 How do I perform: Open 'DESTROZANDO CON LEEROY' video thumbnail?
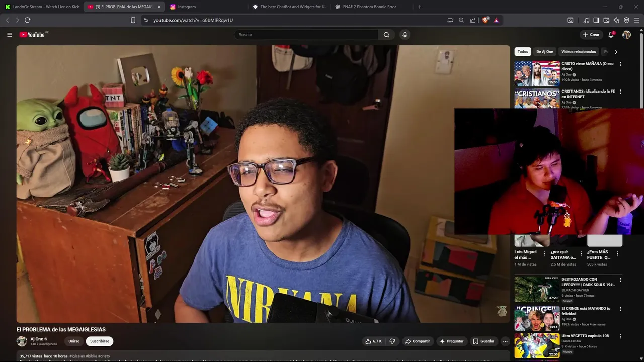[x=537, y=289]
